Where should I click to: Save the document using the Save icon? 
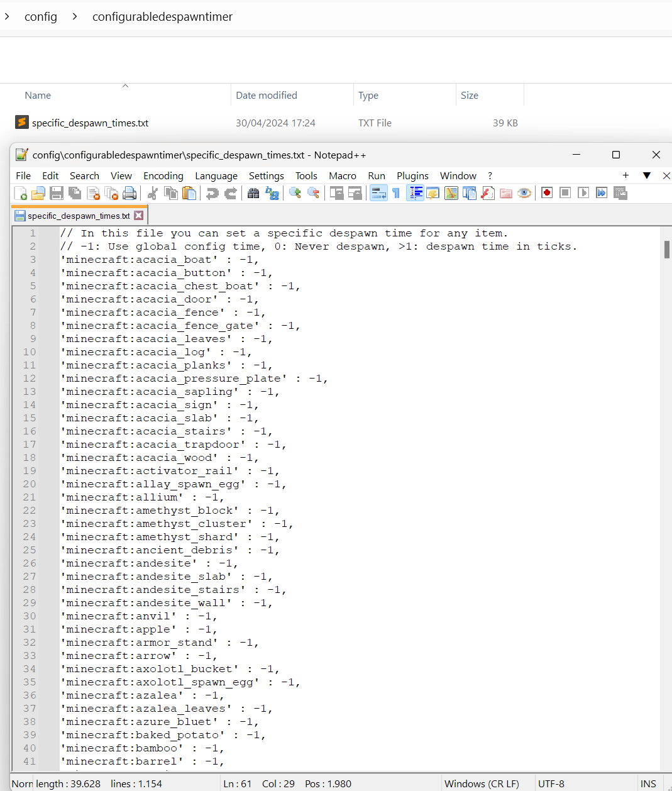pyautogui.click(x=57, y=193)
